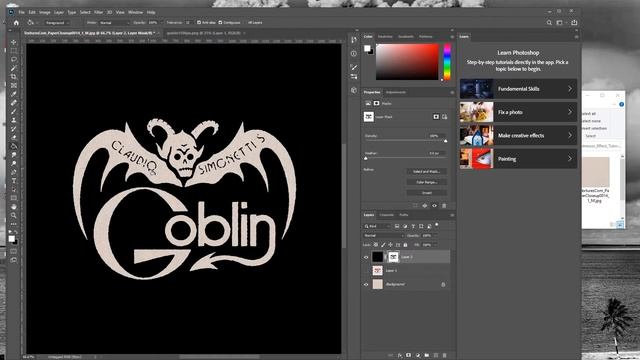Open the Kind filter dropdown in Layers
The height and width of the screenshot is (360, 640).
377,226
